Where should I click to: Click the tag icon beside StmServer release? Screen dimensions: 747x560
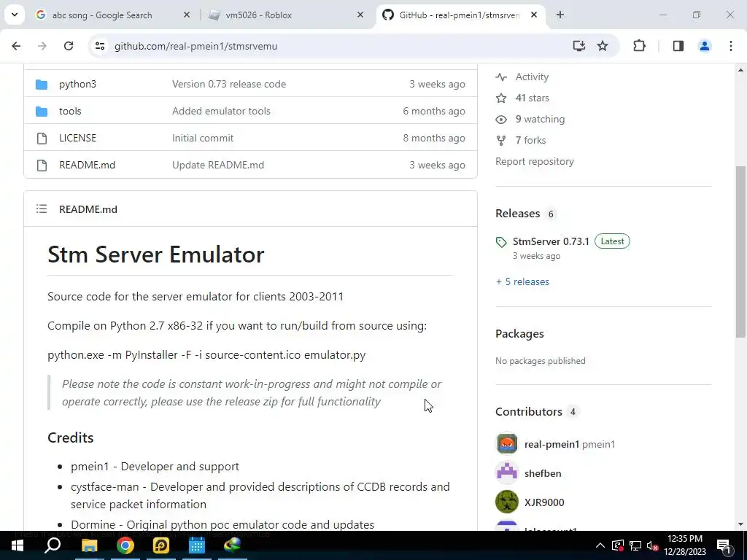coord(501,242)
